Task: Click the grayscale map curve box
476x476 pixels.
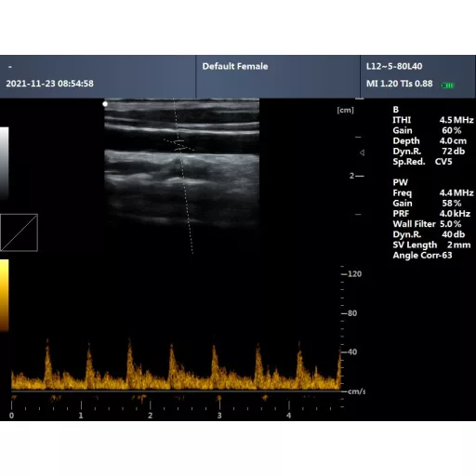Action: coord(19,232)
